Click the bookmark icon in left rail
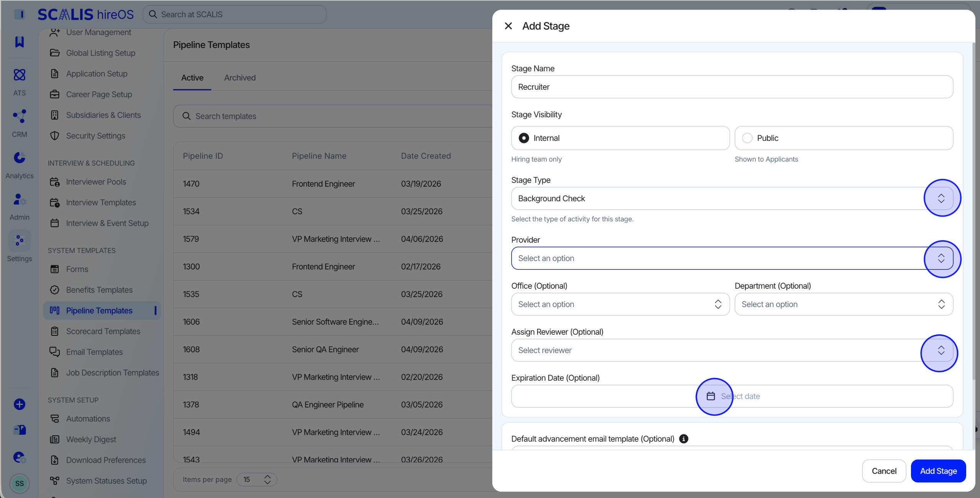Screen dimensions: 980x498 coord(20,42)
